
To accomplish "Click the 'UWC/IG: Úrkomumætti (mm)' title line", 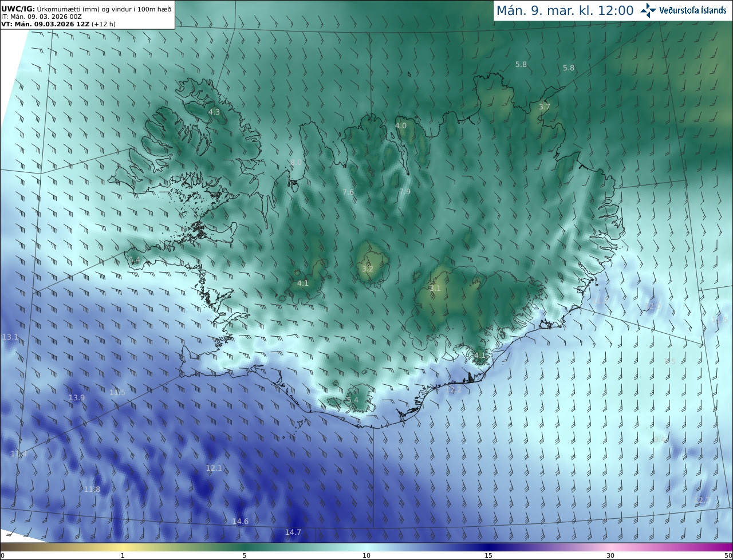I will click(x=86, y=9).
